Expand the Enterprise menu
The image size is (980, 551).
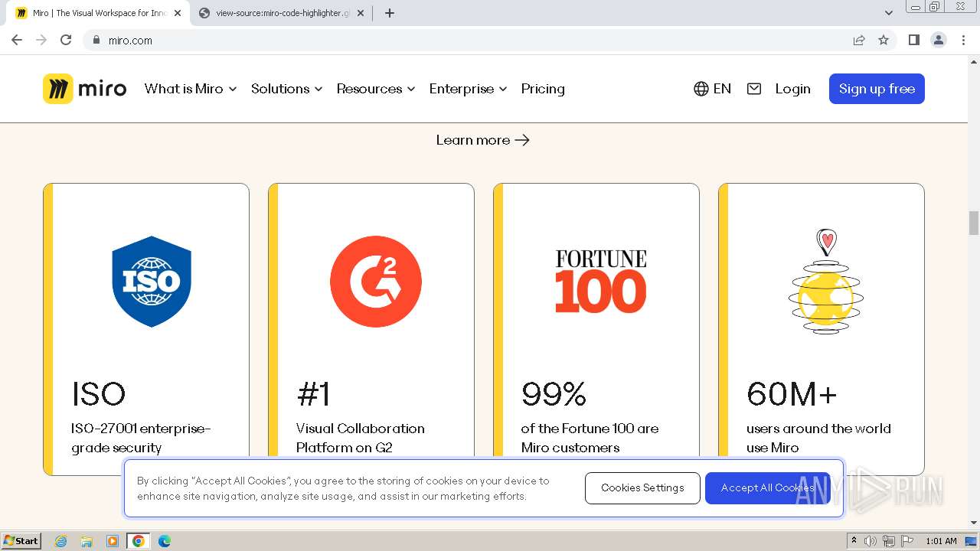tap(469, 89)
